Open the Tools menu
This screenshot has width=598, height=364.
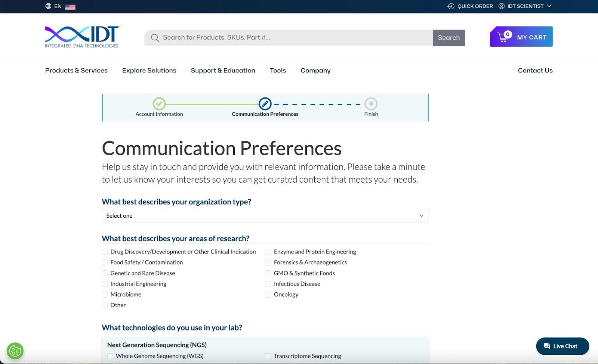tap(278, 71)
